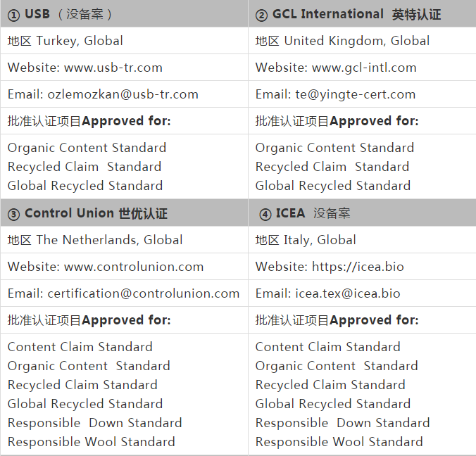Screen dimensions: 476x456
Task: Visit the www.controlunion.com website link
Action: coord(134,267)
